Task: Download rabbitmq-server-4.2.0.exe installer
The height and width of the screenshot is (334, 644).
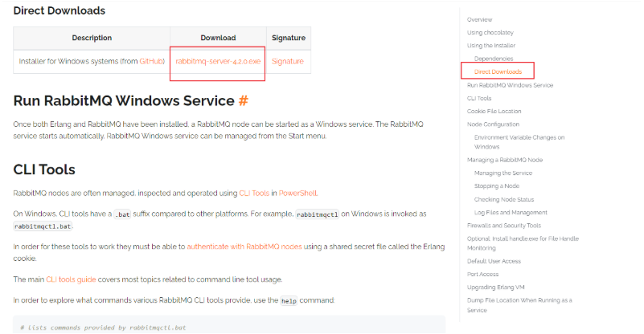Action: pos(218,61)
